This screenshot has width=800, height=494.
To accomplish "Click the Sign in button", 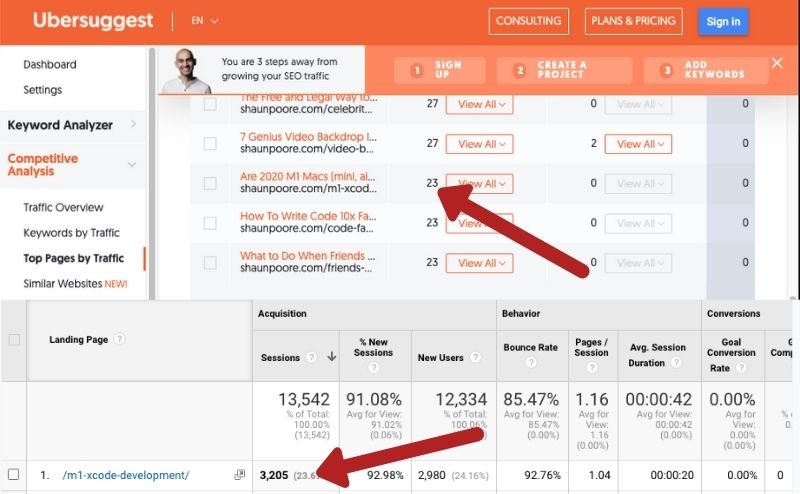I will [x=723, y=21].
